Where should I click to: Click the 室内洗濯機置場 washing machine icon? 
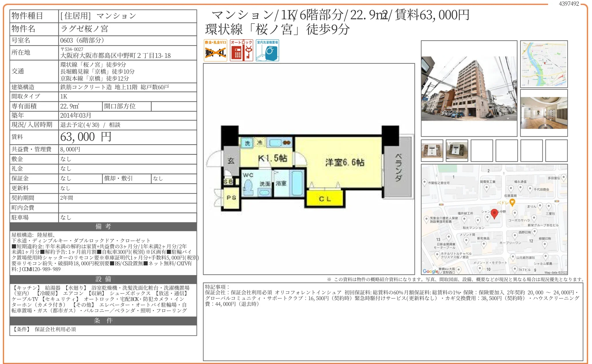268,50
